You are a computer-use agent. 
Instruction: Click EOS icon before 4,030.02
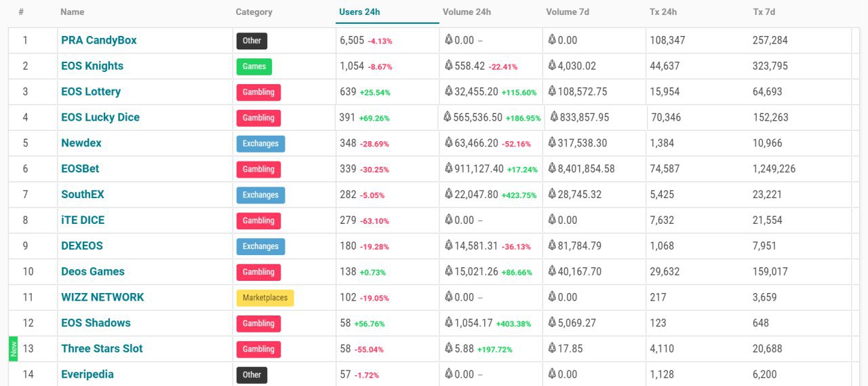pyautogui.click(x=552, y=66)
